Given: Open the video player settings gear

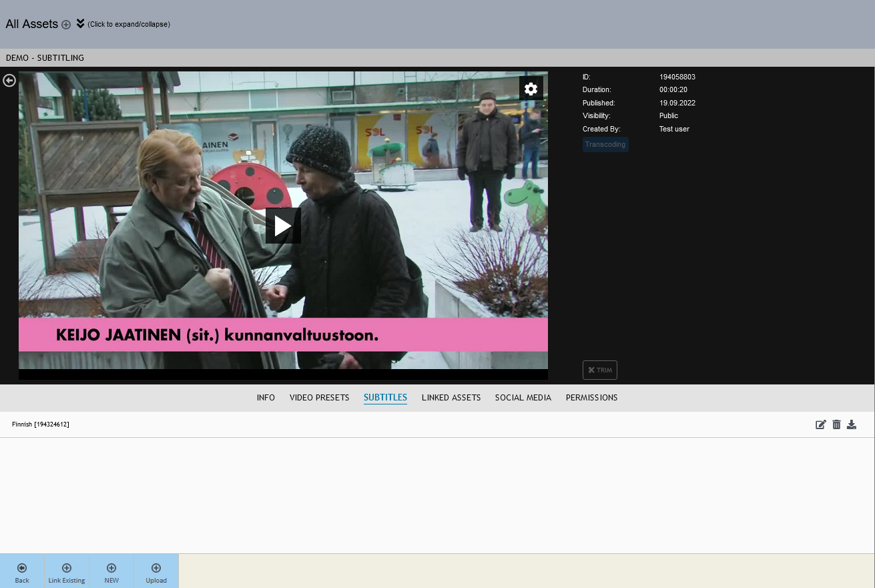Looking at the screenshot, I should coord(531,89).
